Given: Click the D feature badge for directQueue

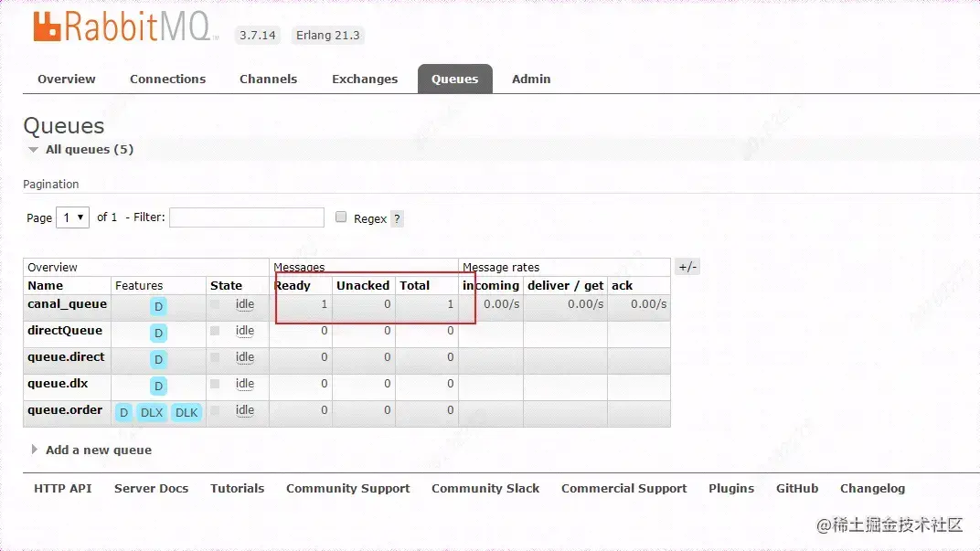Looking at the screenshot, I should (x=159, y=333).
